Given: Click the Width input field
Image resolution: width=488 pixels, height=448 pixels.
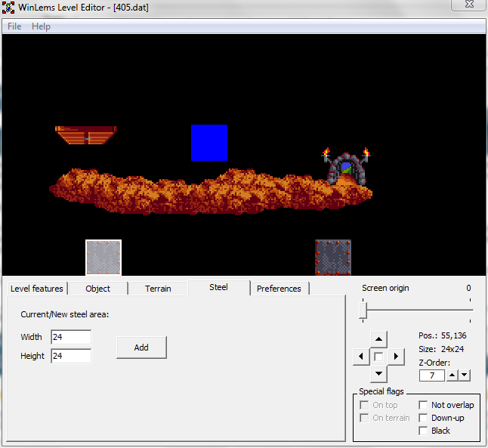Looking at the screenshot, I should (71, 337).
